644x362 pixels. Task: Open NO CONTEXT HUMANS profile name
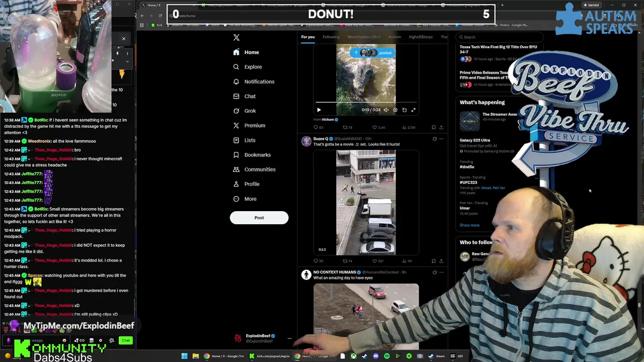pos(335,272)
